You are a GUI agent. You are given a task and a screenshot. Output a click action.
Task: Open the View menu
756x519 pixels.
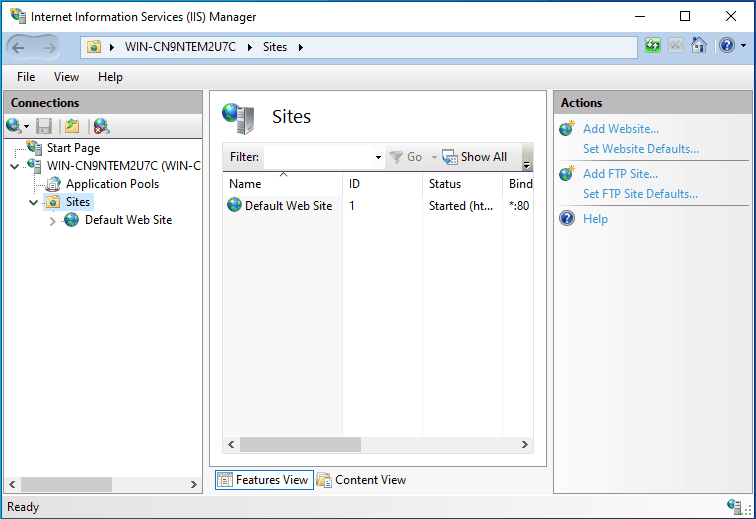(x=66, y=77)
